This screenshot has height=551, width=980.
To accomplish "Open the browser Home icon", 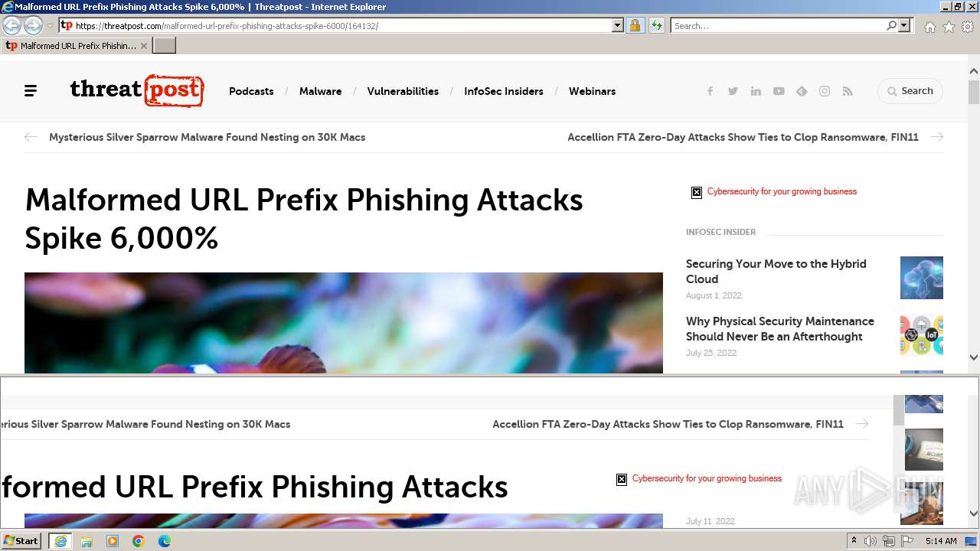I will tap(929, 26).
